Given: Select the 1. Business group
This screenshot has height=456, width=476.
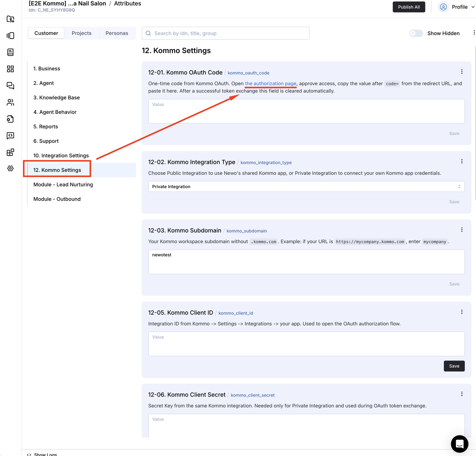Looking at the screenshot, I should pos(47,69).
